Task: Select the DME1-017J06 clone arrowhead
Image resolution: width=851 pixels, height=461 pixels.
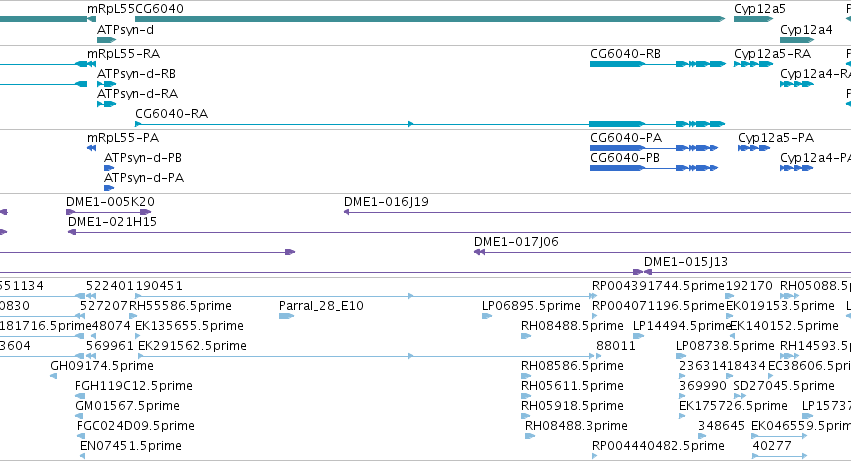Action: click(x=479, y=252)
